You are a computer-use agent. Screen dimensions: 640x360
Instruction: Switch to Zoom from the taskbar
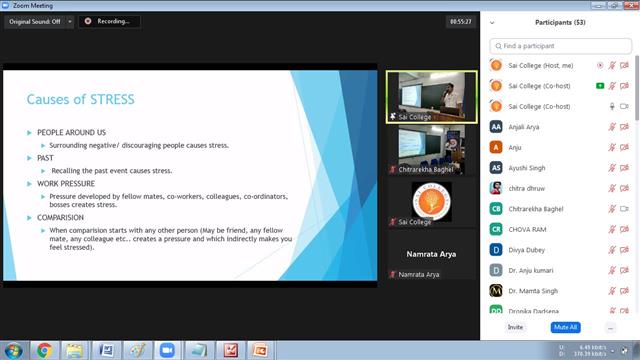[167, 351]
